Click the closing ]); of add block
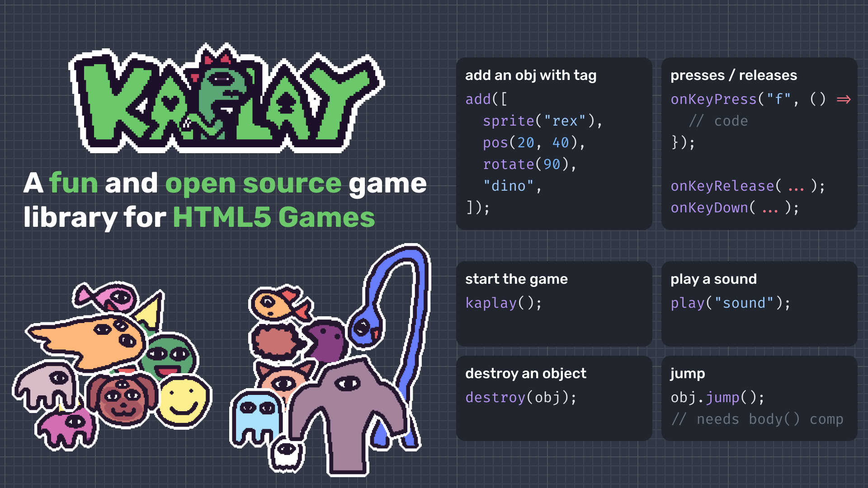 click(x=478, y=208)
